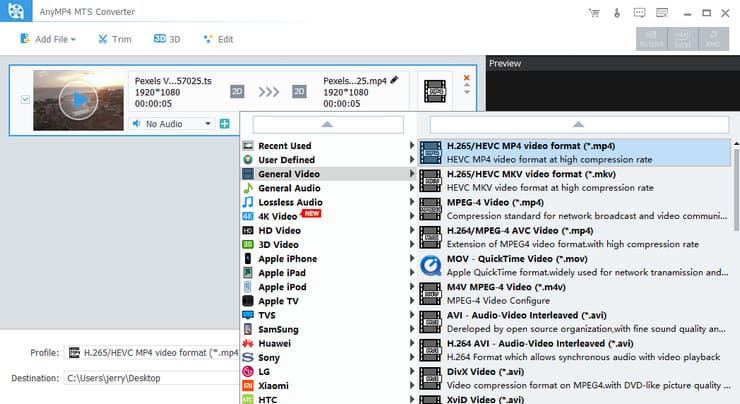The height and width of the screenshot is (404, 740).
Task: Remove the video with the red X icon
Action: tap(466, 77)
